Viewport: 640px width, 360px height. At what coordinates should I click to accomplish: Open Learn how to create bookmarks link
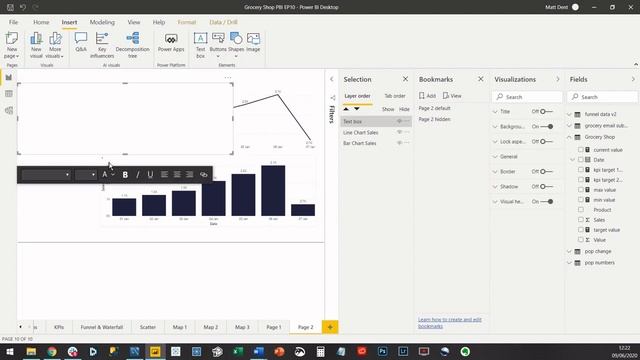tap(450, 323)
